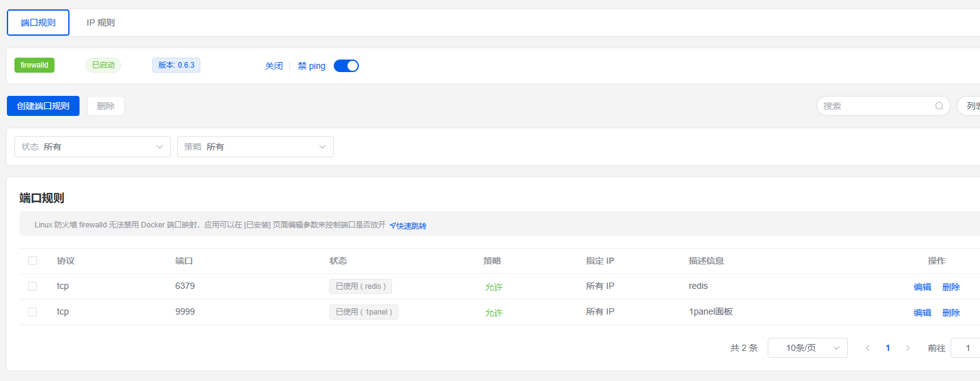Viewport: 980px width, 381px height.
Task: Click the 1panel面板 description cell
Action: click(x=711, y=311)
